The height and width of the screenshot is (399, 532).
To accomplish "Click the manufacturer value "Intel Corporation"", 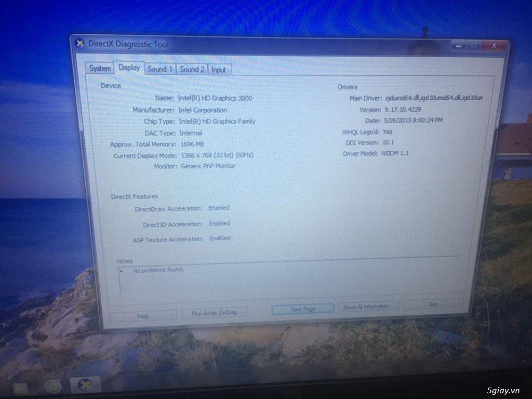I will click(203, 110).
